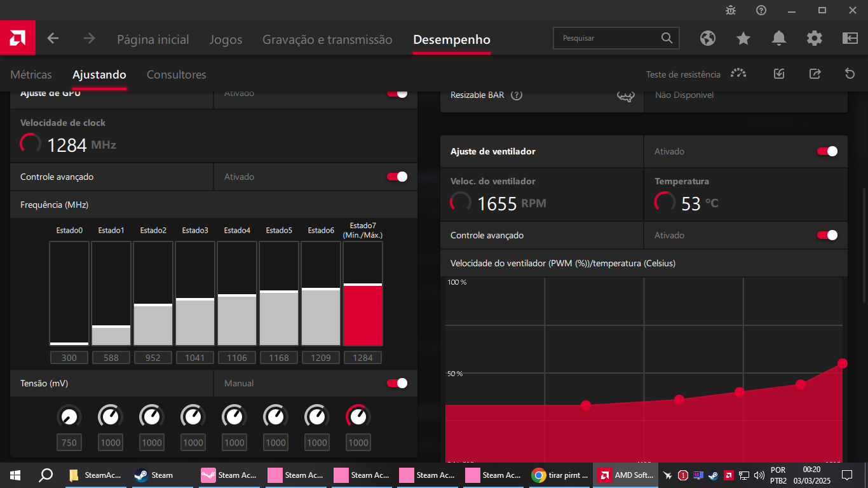Go forward with the right arrow

click(x=90, y=39)
